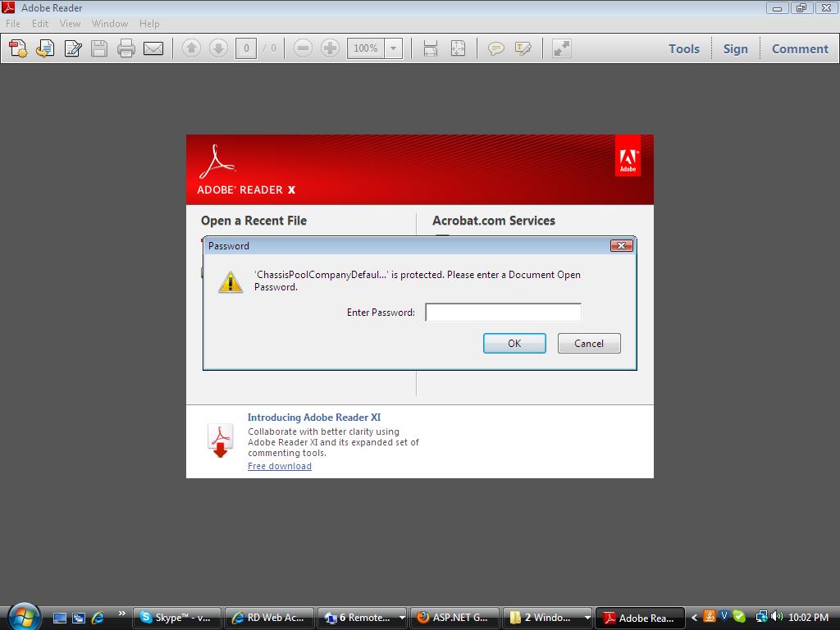
Task: Open the 2 Windows Explorer taskbar group
Action: pos(547,618)
